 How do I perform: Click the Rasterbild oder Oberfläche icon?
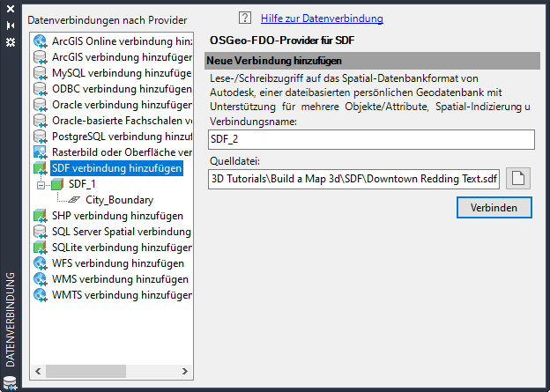(40, 152)
